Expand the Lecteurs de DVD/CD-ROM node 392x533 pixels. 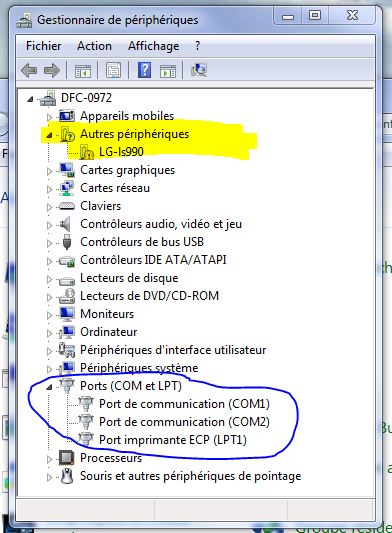(50, 297)
